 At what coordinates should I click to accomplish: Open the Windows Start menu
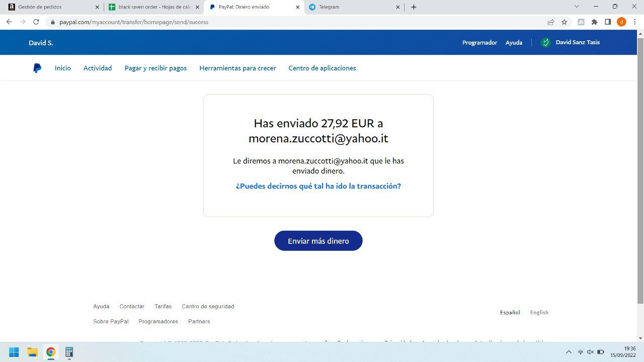click(x=14, y=352)
